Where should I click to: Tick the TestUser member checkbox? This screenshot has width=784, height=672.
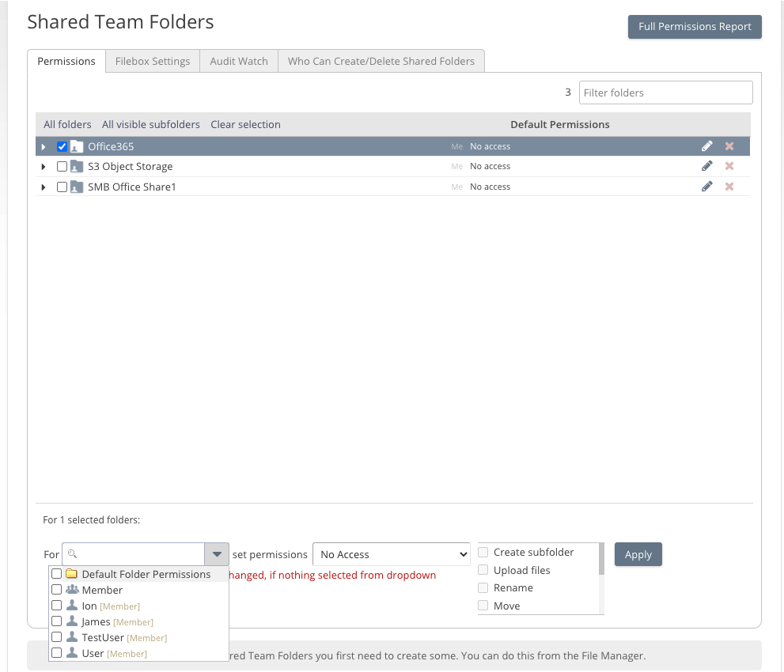57,637
